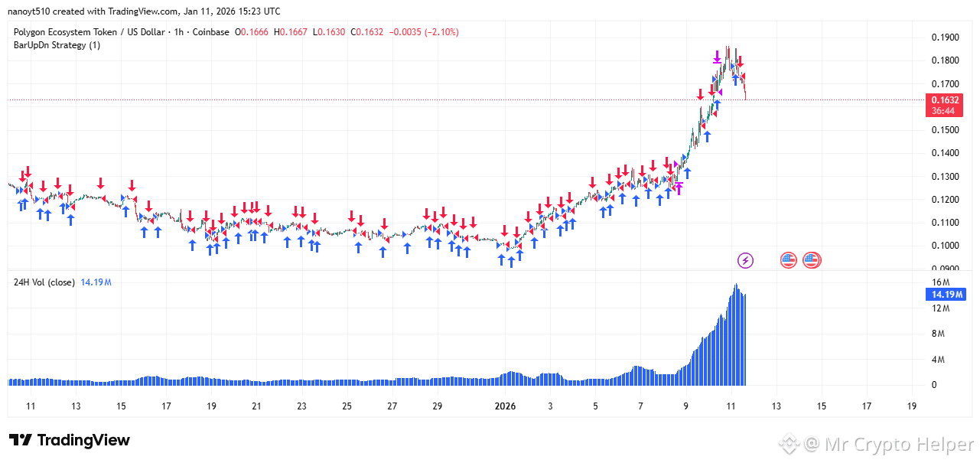The image size is (980, 463).
Task: Click the 0.1100 price axis label
Action: 944,223
